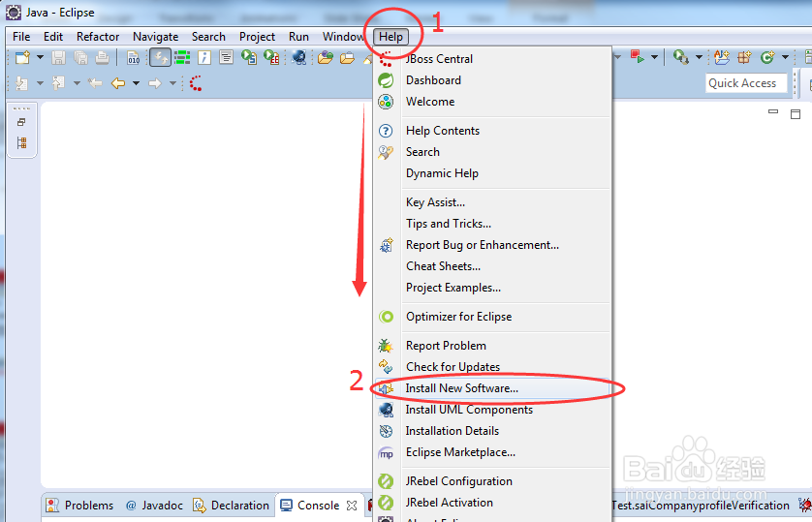
Task: Choose Optimizer for Eclipse entry
Action: pyautogui.click(x=492, y=317)
